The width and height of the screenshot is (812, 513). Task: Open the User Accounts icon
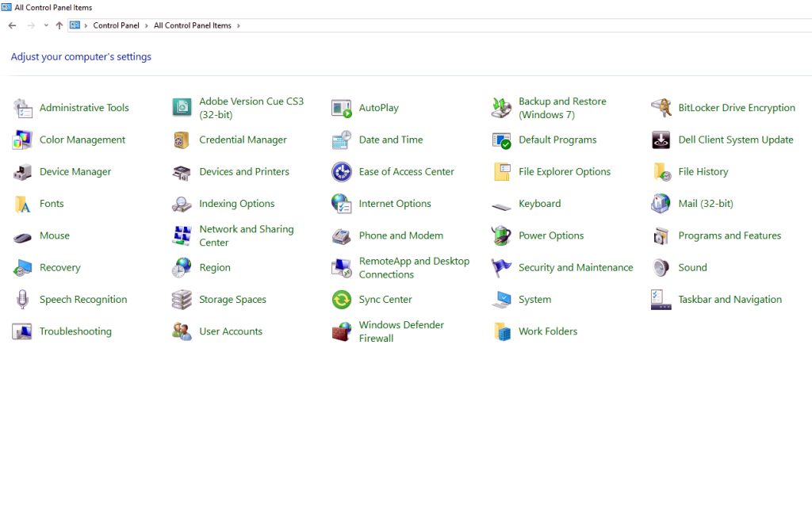[x=182, y=331]
